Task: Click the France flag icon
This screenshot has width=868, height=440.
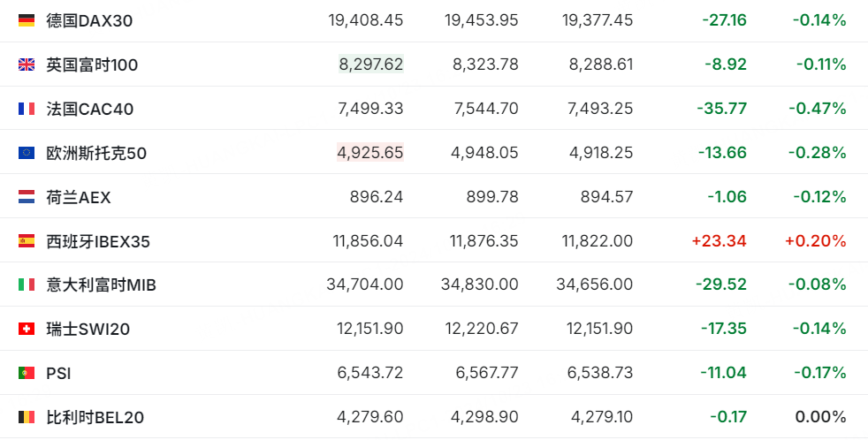Action: tap(26, 109)
